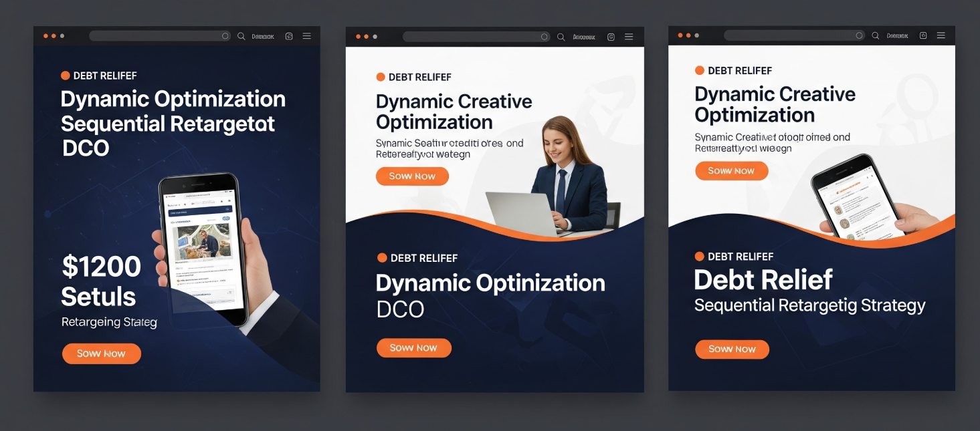This screenshot has height=431, width=980.
Task: Click search magnifier above the Debt Relief headline ad
Action: [875, 35]
